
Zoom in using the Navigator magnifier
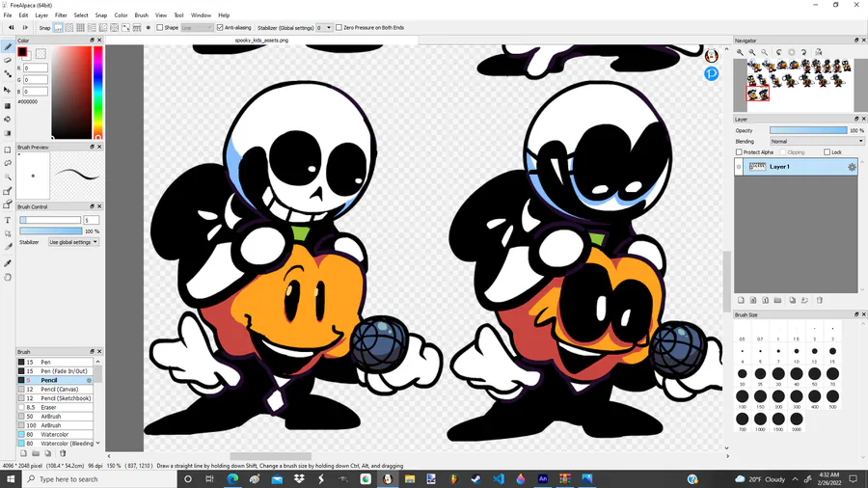point(740,52)
